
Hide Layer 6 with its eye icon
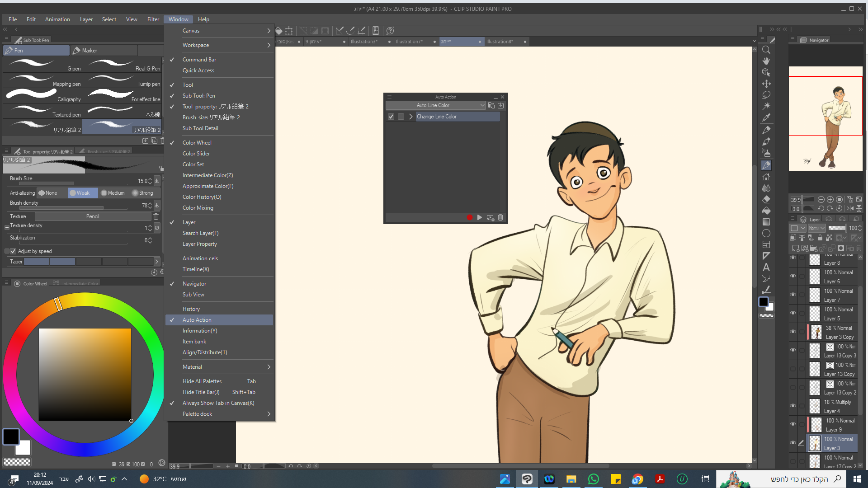click(793, 276)
